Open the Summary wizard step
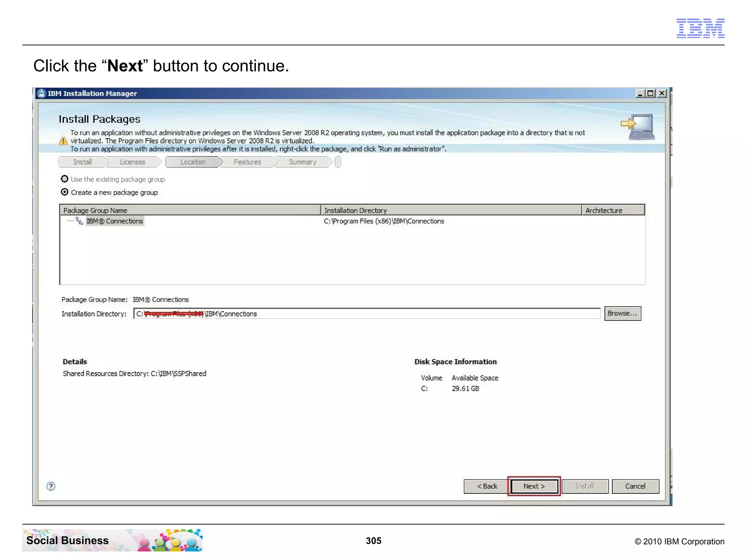 coord(302,162)
